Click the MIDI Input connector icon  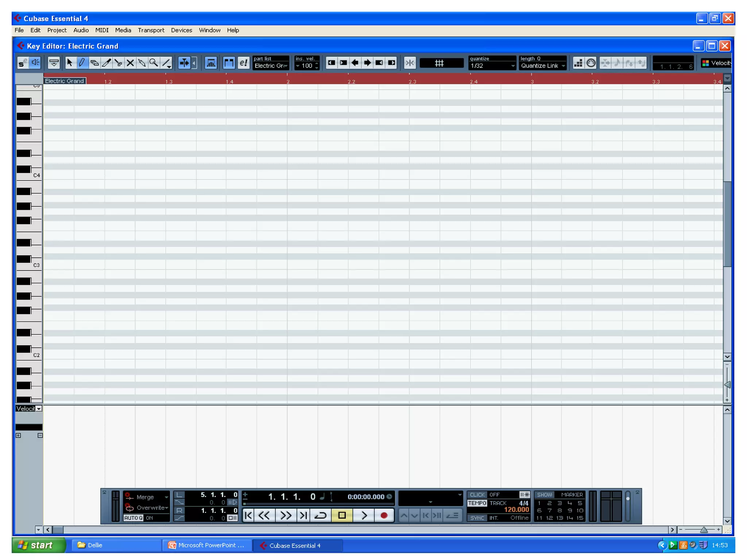(591, 63)
